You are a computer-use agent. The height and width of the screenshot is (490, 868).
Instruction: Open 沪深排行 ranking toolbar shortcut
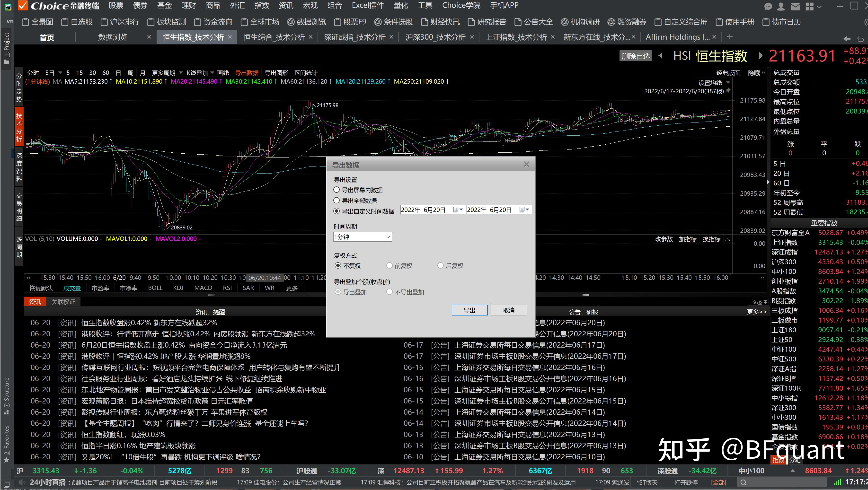(x=120, y=22)
